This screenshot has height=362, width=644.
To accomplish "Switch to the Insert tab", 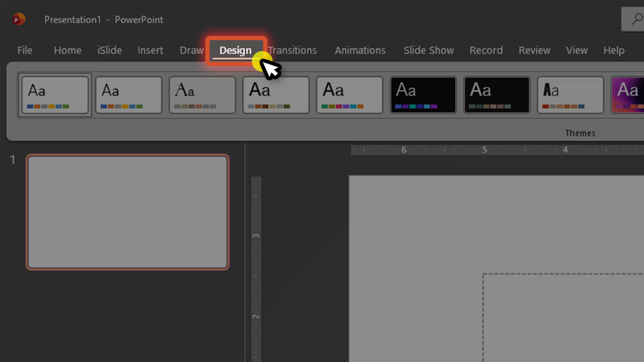I will coord(150,50).
